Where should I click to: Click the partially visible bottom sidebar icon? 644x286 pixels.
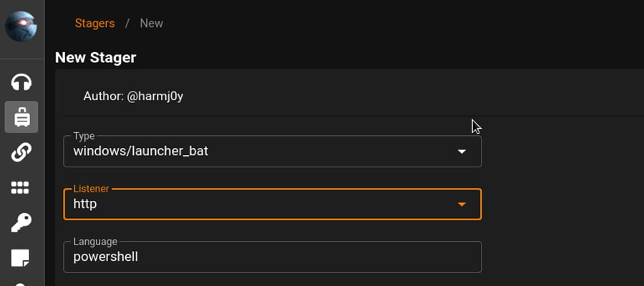pyautogui.click(x=21, y=284)
